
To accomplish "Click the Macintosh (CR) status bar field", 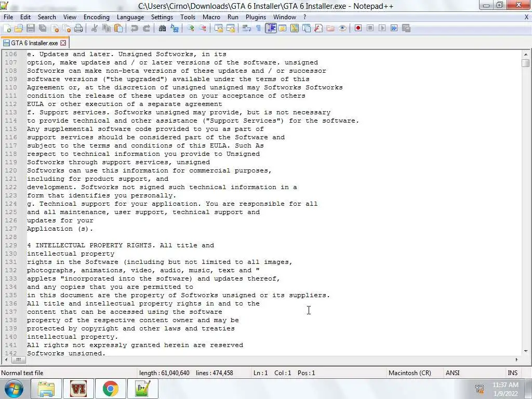I will pyautogui.click(x=410, y=373).
